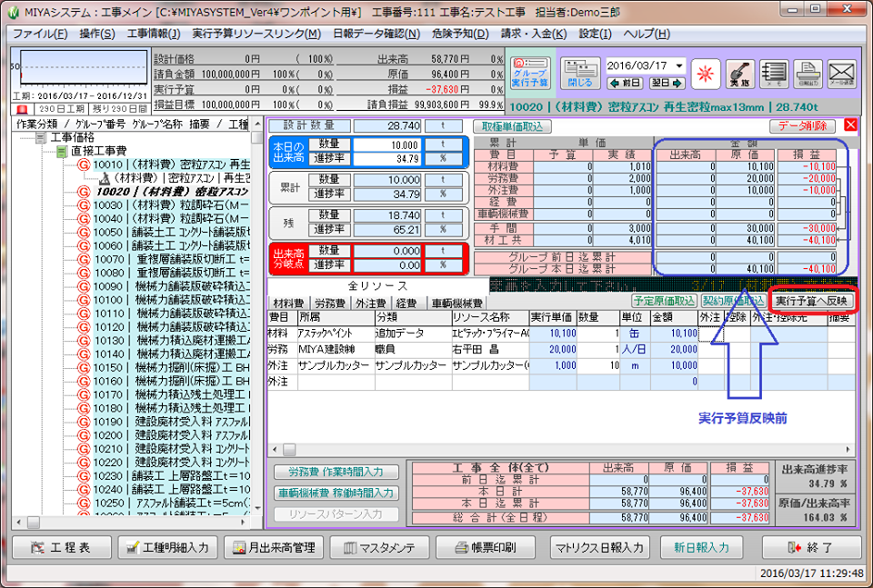The height and width of the screenshot is (588, 873).
Task: Open the 操作(S) menu
Action: tap(97, 34)
